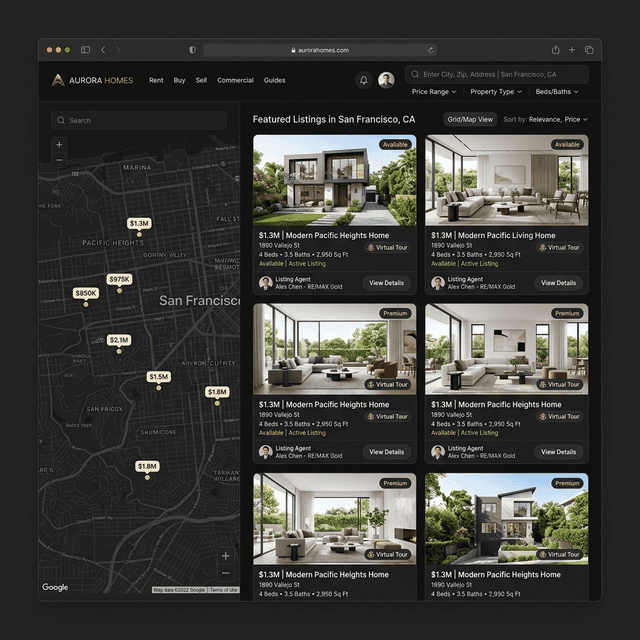Open the Buy menu
Image resolution: width=640 pixels, height=640 pixels.
tap(179, 80)
